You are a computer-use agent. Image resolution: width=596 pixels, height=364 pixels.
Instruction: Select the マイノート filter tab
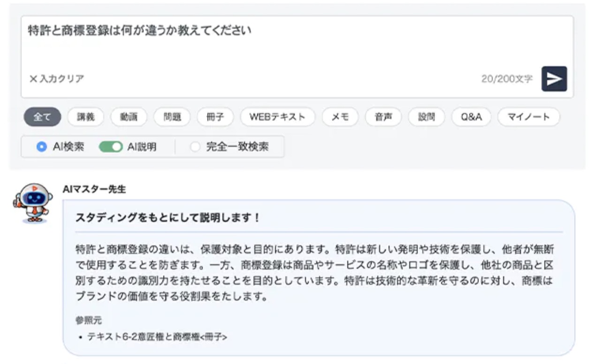(529, 117)
